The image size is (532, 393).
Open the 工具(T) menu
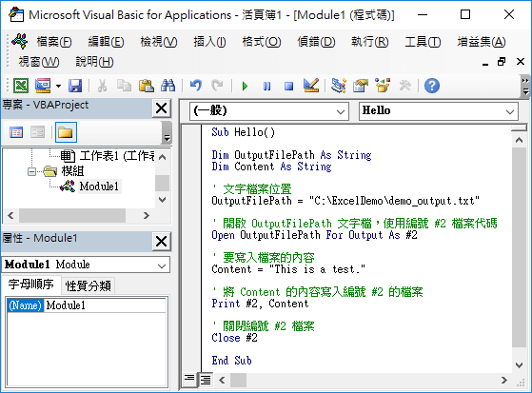click(423, 42)
